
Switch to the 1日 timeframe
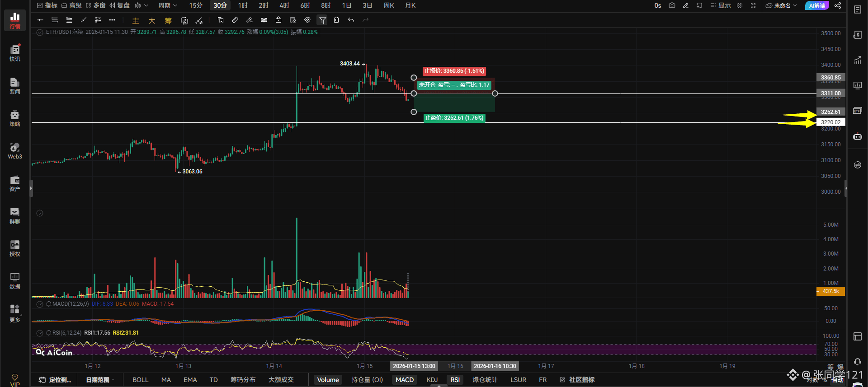347,5
